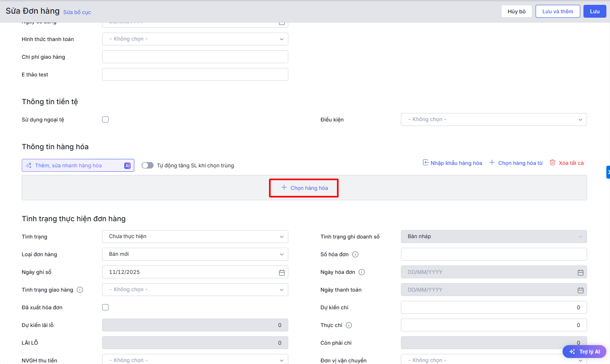Open Hình thức thanh toán dropdown
The image size is (610, 364).
coord(195,39)
